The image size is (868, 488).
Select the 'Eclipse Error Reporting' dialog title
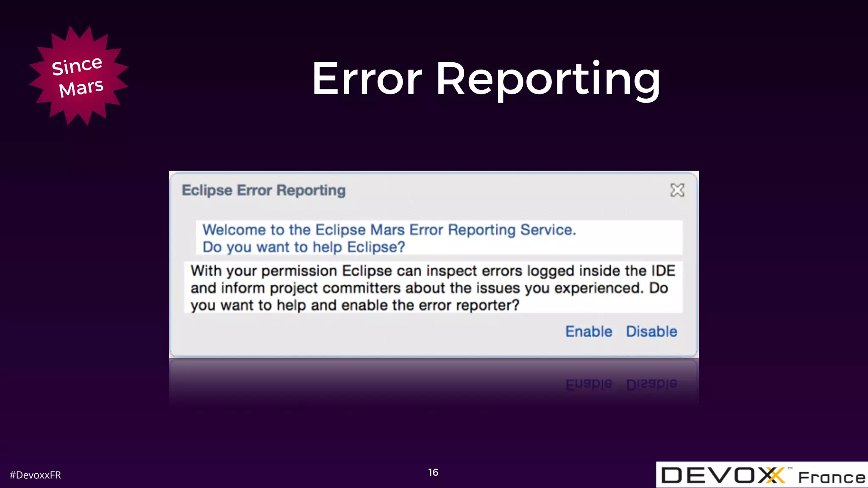[264, 191]
